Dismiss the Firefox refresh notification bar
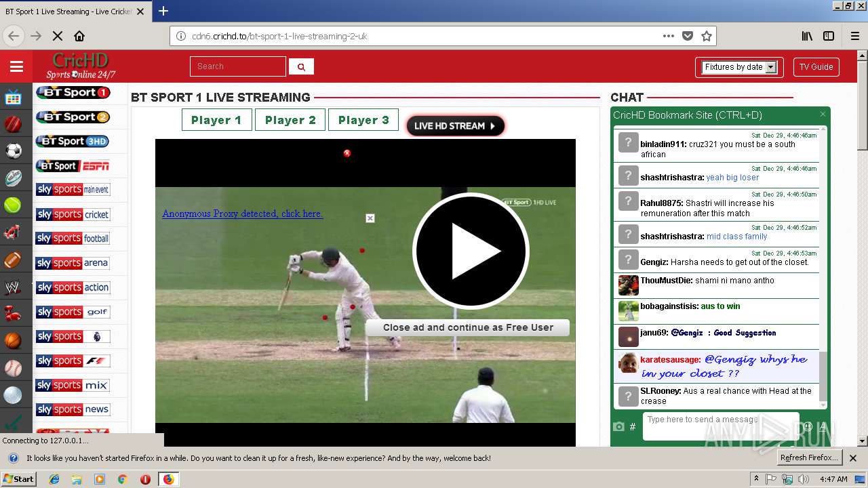The image size is (868, 488). click(853, 458)
